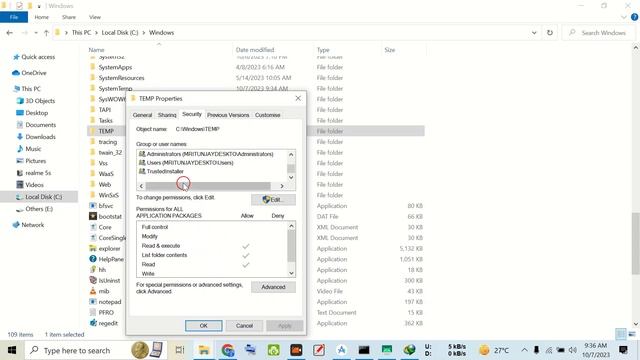Show hidden system tray icons
The image size is (640, 360).
coord(524,350)
